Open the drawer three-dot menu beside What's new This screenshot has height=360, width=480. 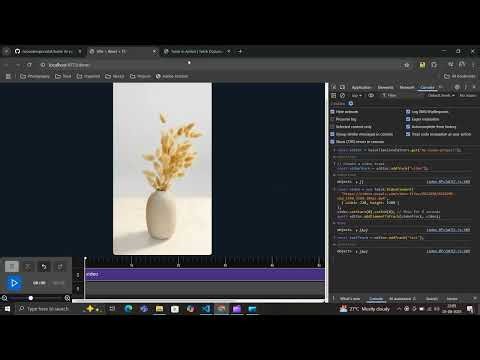click(x=333, y=299)
